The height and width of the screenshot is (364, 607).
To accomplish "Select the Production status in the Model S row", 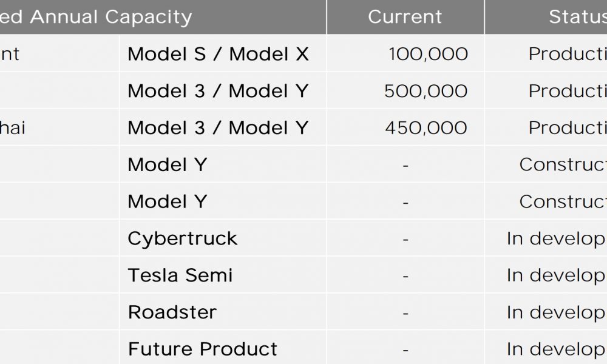I will click(x=568, y=54).
